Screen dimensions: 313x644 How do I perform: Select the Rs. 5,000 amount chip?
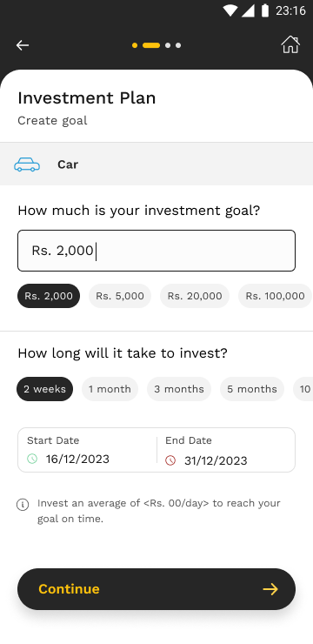(120, 296)
